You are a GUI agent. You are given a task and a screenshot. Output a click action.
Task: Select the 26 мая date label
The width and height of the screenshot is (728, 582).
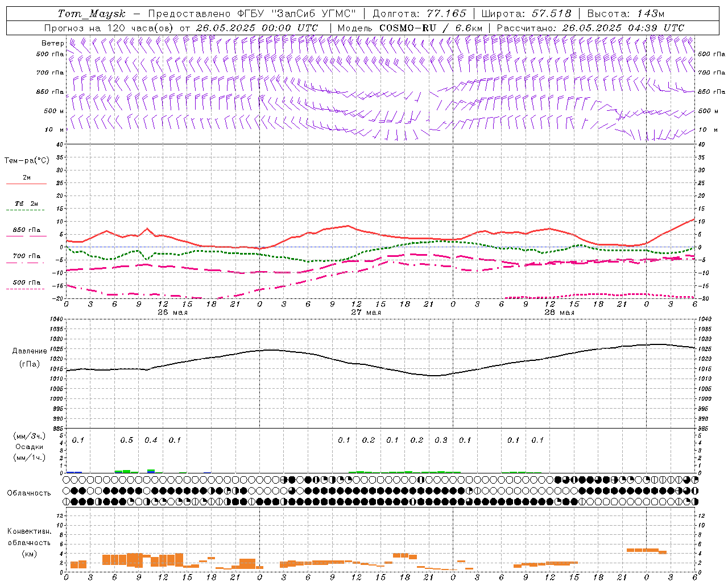[x=173, y=313]
